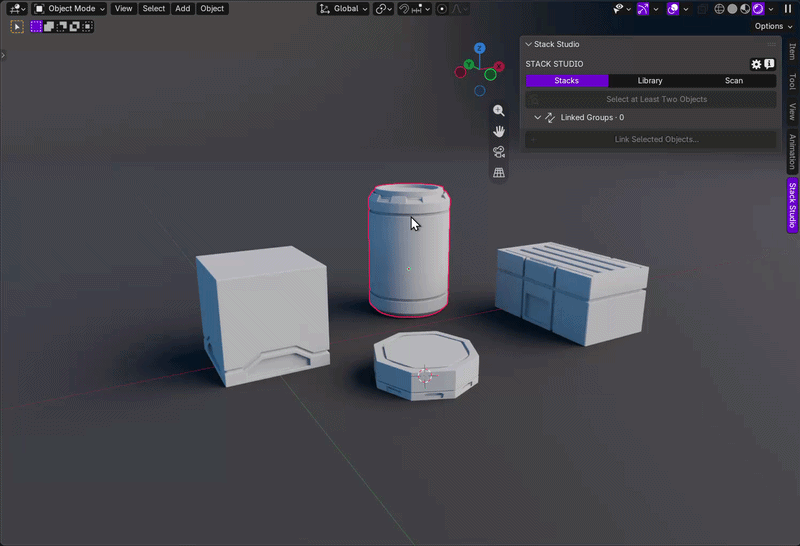Open selectability and visibility dropdown

[622, 9]
